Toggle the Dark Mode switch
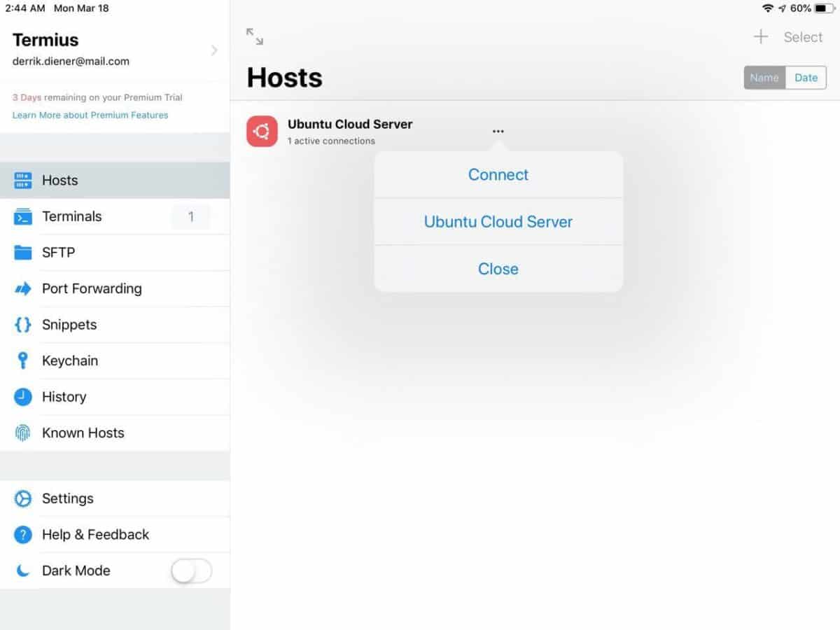The image size is (840, 630). point(191,571)
